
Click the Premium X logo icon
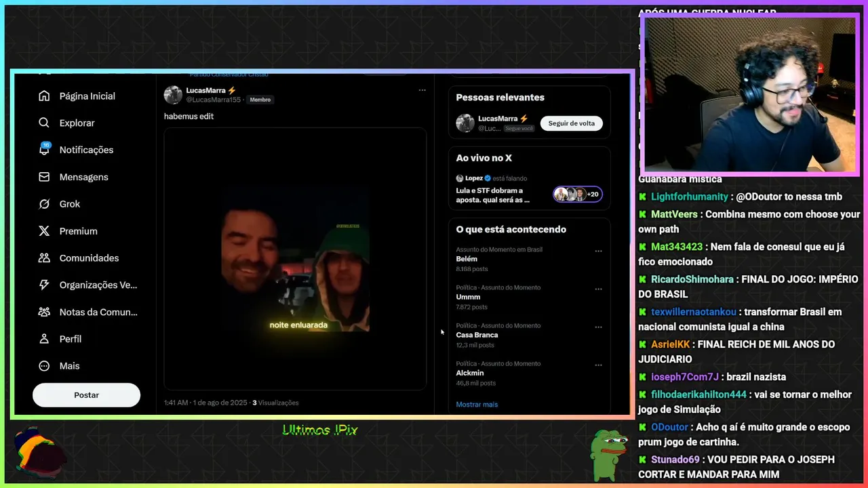(44, 231)
